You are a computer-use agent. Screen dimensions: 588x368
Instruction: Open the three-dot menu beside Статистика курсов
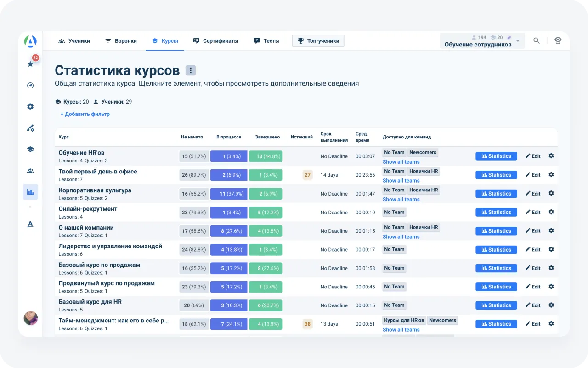pyautogui.click(x=191, y=70)
